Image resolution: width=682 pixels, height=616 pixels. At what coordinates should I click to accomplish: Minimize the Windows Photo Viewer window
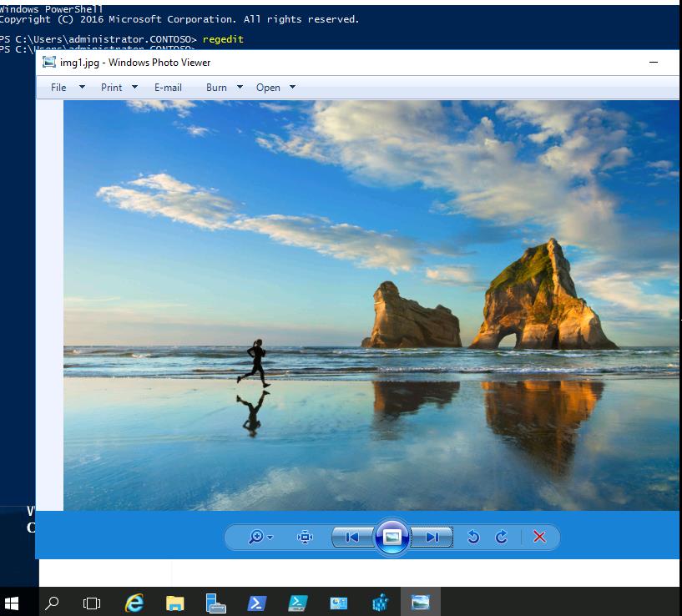pyautogui.click(x=654, y=63)
